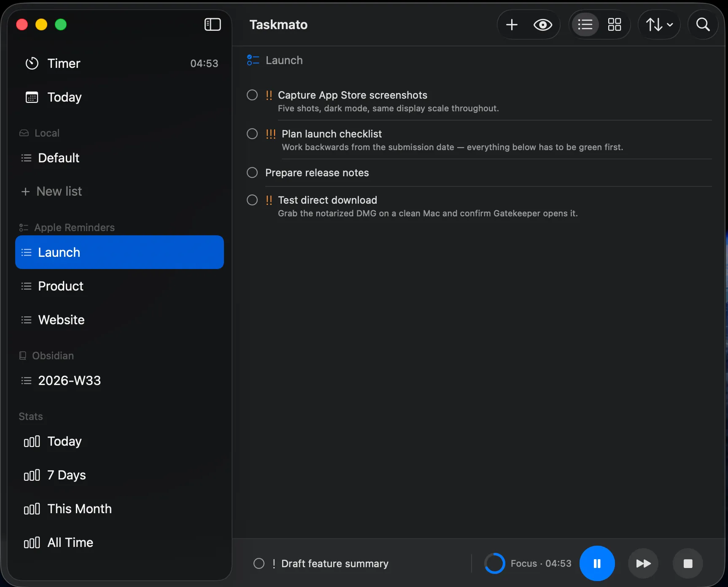
Task: Click the Launch heading above the tasks
Action: 284,60
